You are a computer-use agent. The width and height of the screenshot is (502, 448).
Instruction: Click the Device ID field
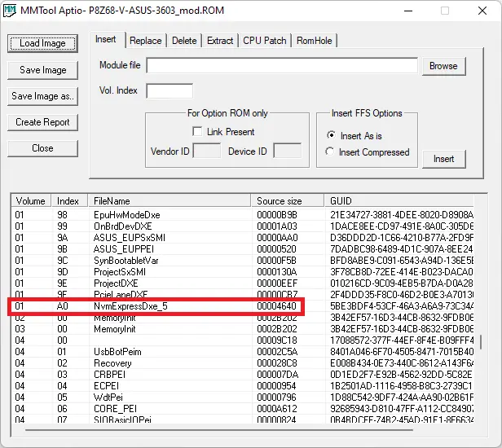288,151
